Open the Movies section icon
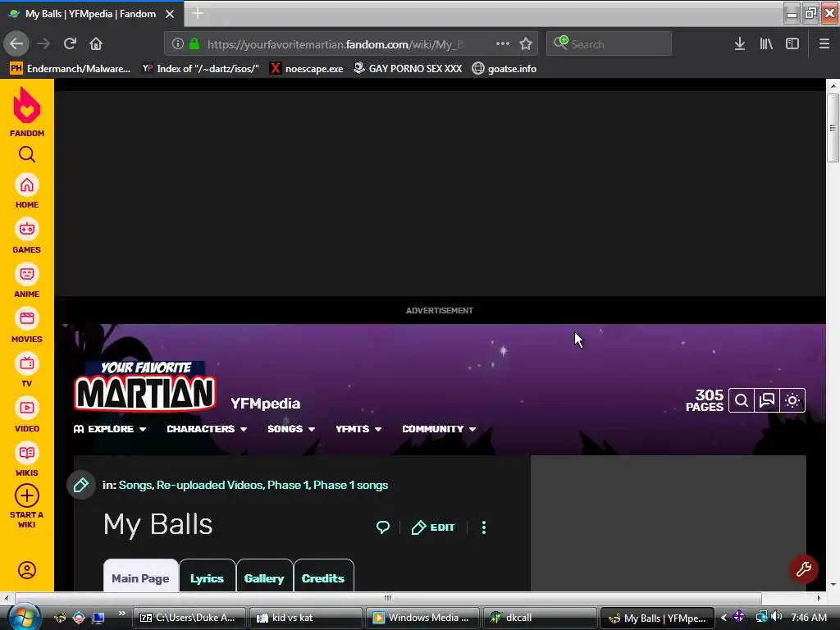 pos(27,319)
